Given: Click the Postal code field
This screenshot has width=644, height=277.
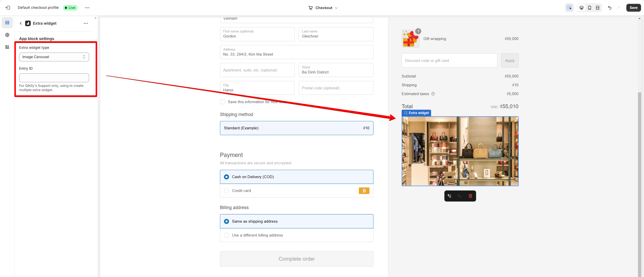Looking at the screenshot, I should pyautogui.click(x=336, y=88).
